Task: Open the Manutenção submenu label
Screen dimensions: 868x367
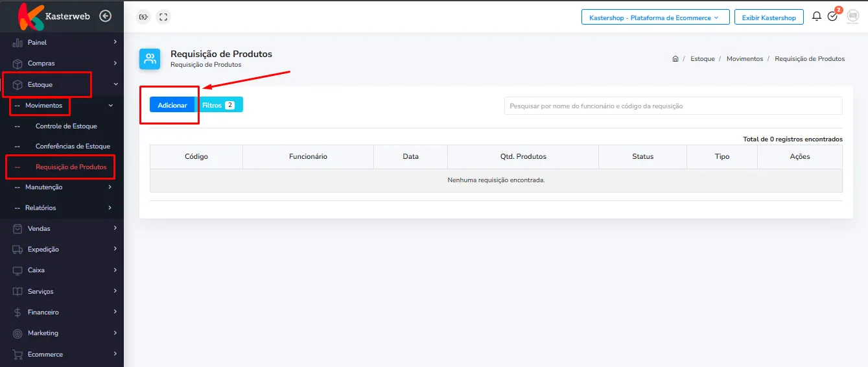Action: click(x=43, y=187)
